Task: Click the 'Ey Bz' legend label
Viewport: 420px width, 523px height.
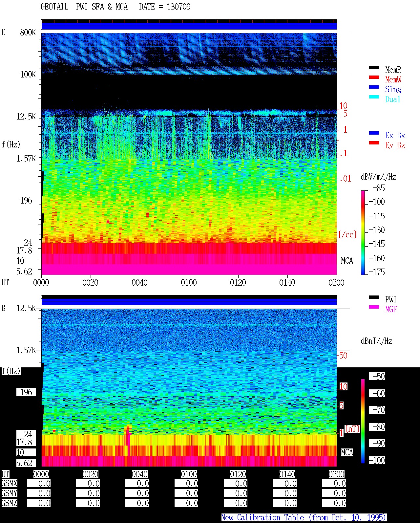Action: [395, 145]
